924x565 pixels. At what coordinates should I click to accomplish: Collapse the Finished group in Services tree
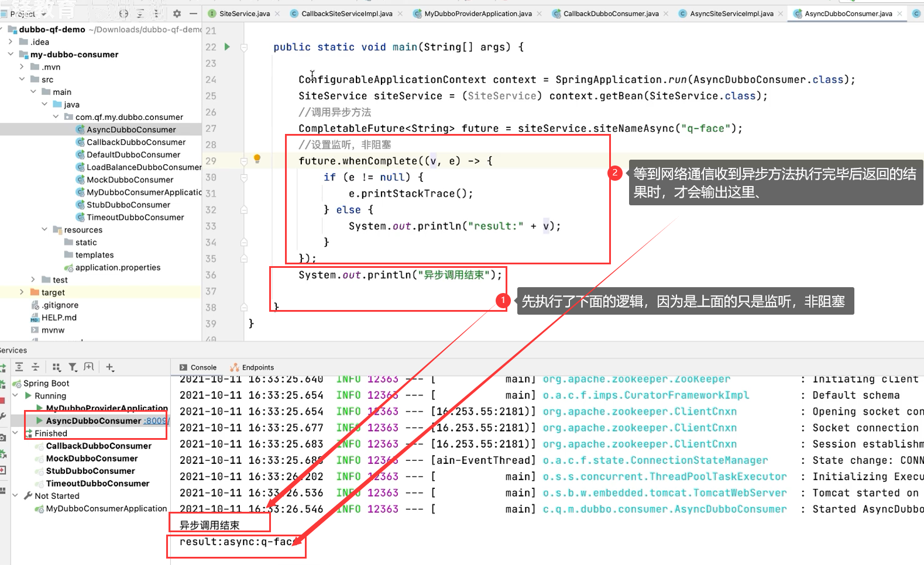16,433
